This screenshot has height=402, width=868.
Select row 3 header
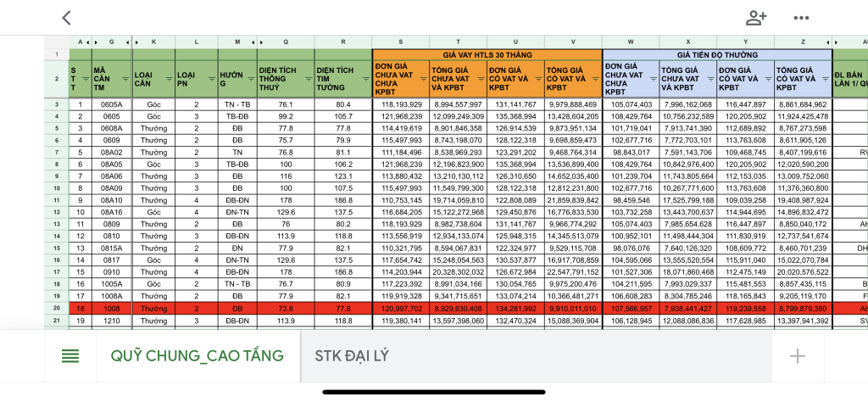[x=57, y=104]
